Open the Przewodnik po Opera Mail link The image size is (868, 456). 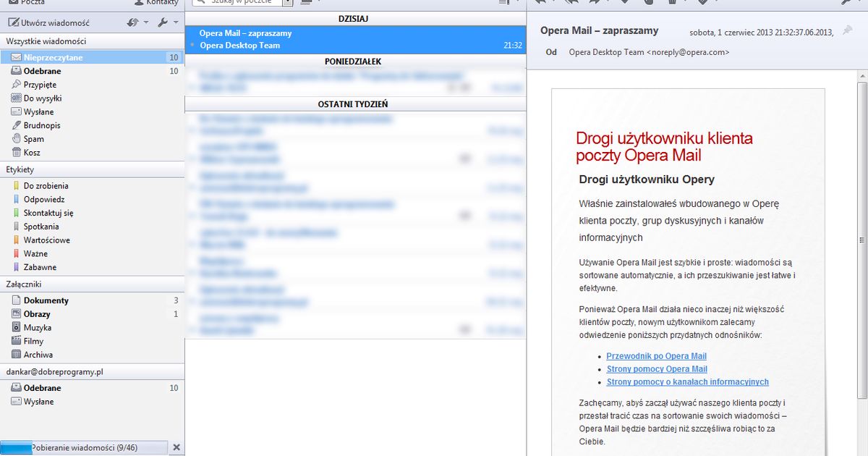(655, 356)
